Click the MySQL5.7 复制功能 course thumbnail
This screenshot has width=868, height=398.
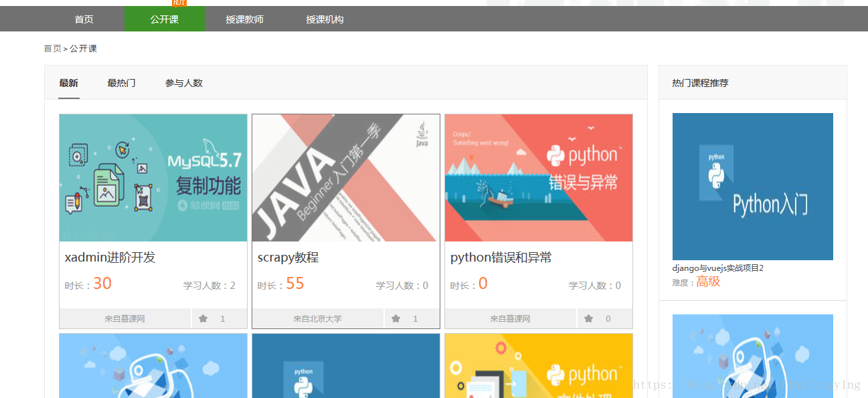153,178
